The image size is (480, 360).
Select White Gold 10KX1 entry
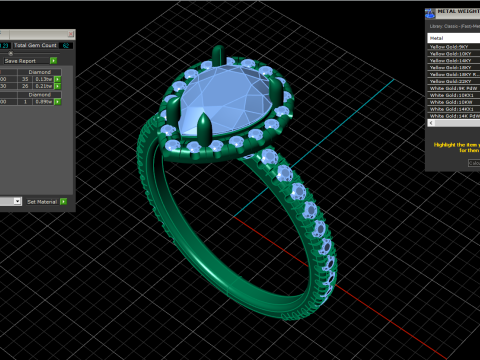pos(454,95)
